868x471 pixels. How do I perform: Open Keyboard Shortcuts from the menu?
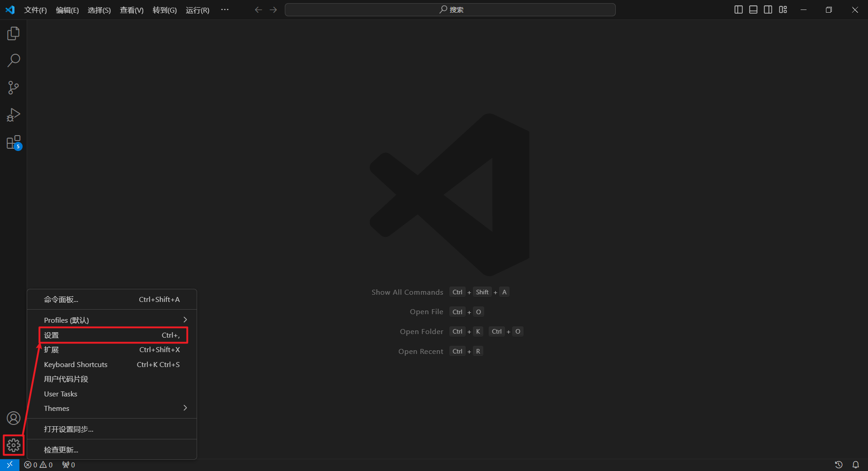coord(112,364)
